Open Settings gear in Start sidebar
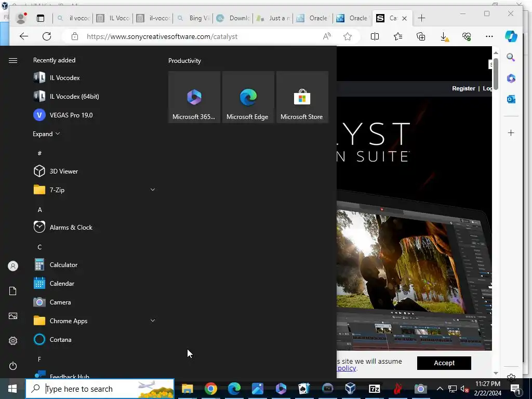This screenshot has width=532, height=399. point(13,341)
